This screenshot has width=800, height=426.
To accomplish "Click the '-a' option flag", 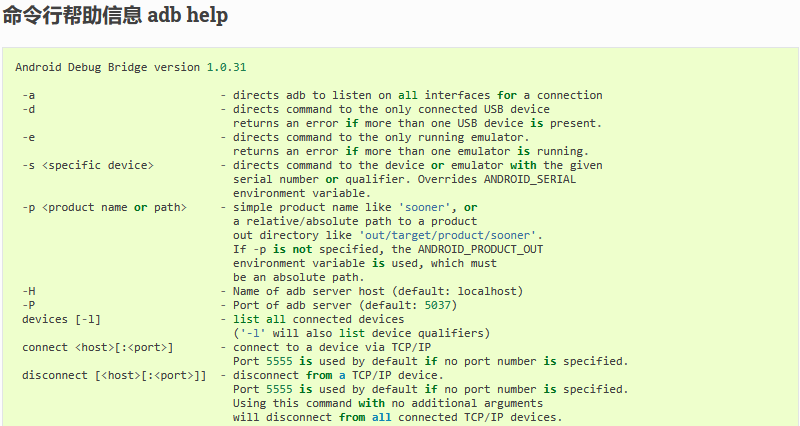I will 29,95.
